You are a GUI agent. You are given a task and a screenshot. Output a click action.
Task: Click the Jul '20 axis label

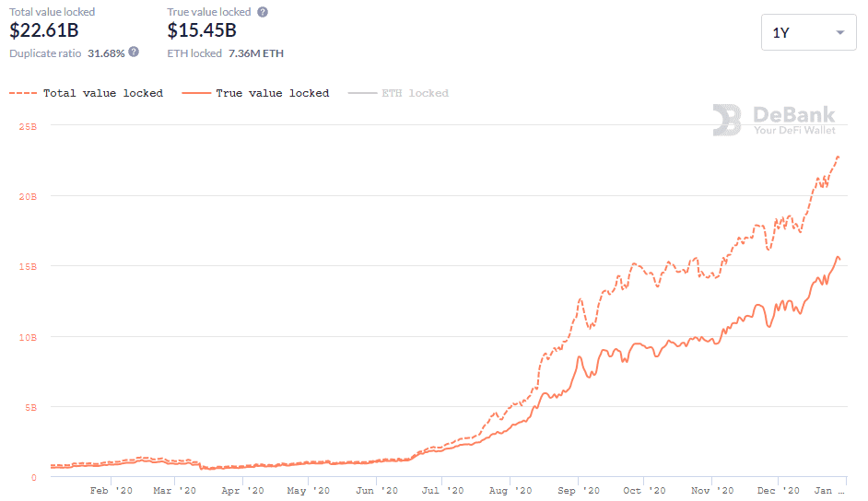pyautogui.click(x=443, y=491)
